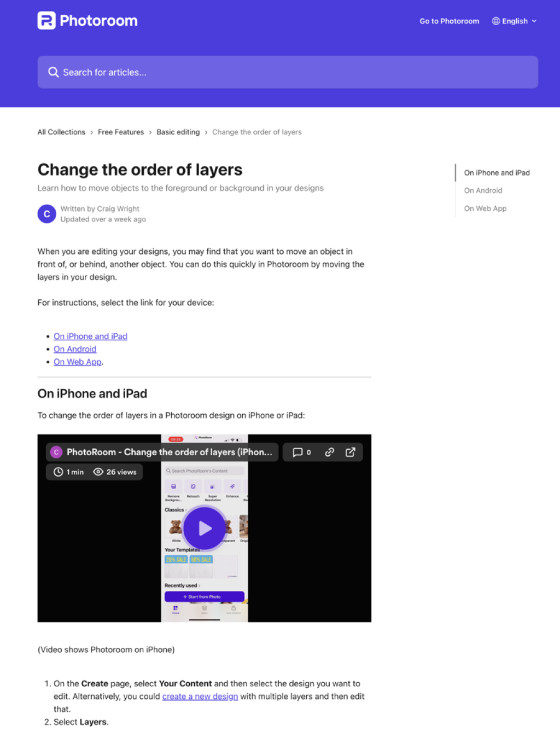Click the globe language icon
Image resolution: width=560 pixels, height=731 pixels.
click(x=495, y=21)
